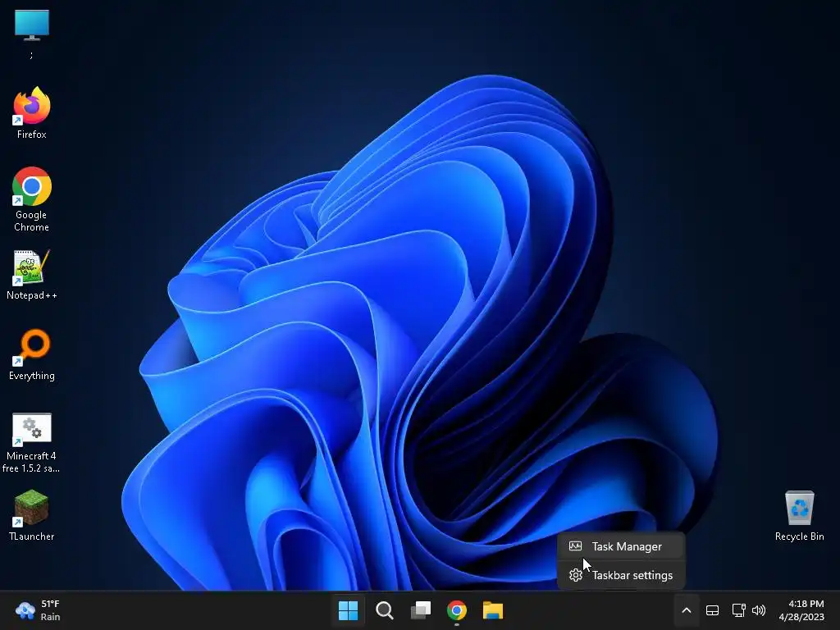
Task: Select the Firefox desktop shortcut
Action: tap(32, 112)
